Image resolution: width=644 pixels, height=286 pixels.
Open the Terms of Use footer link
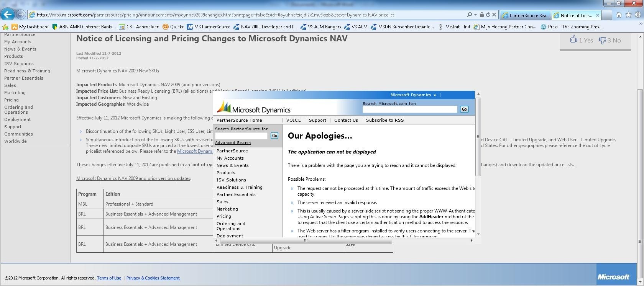[109, 278]
